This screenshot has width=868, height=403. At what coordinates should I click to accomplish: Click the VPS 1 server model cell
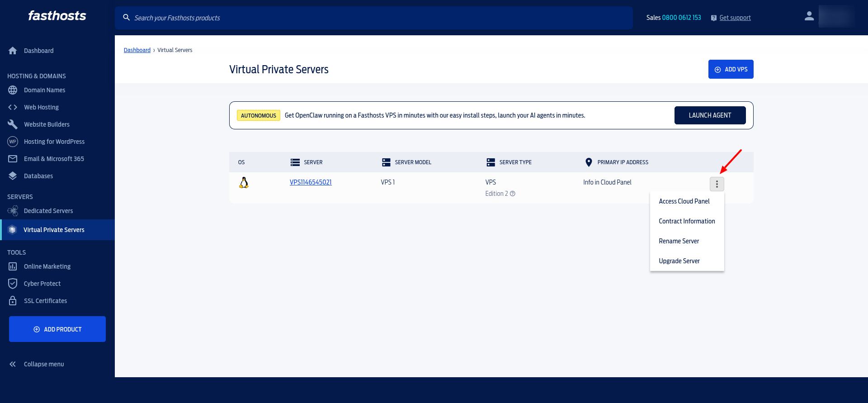(388, 182)
